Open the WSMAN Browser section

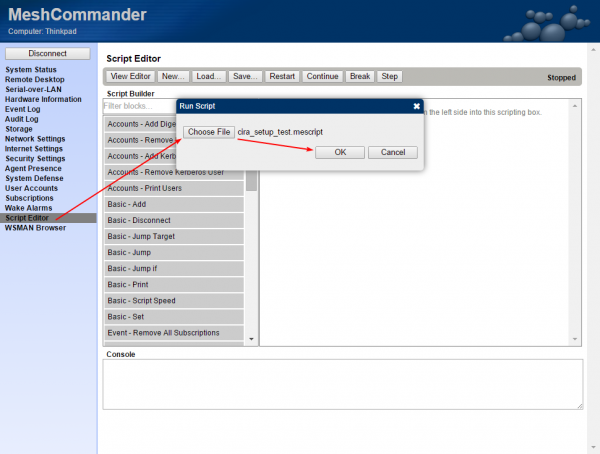pyautogui.click(x=35, y=227)
